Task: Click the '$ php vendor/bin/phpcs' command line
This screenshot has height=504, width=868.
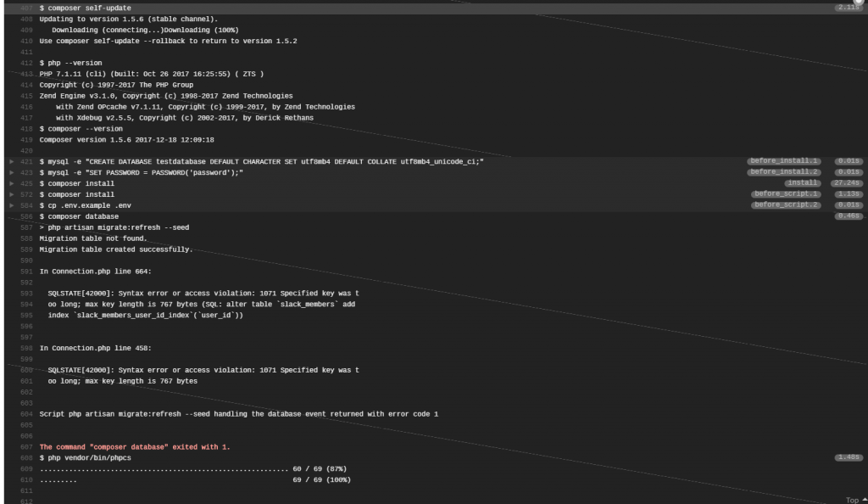Action: (x=86, y=458)
